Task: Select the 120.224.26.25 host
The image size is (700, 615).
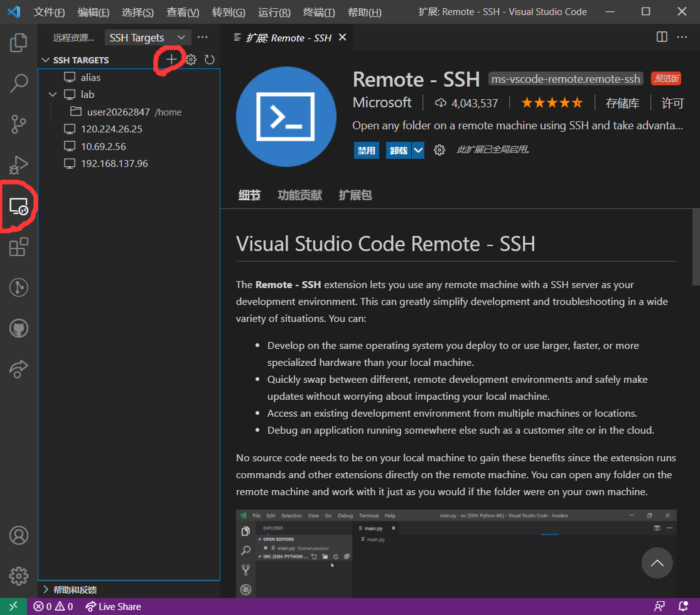Action: [129, 129]
